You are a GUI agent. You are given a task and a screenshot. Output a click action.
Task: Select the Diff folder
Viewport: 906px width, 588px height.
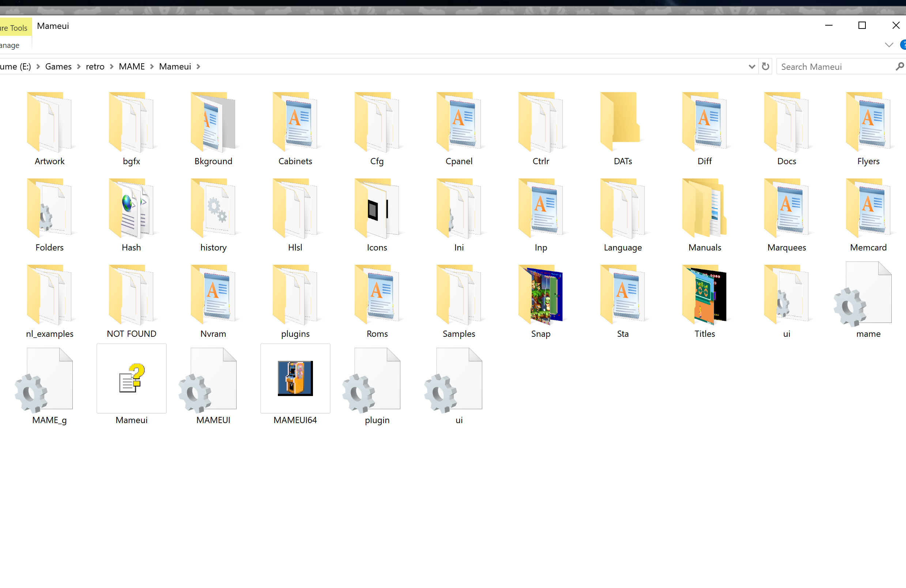coord(705,129)
